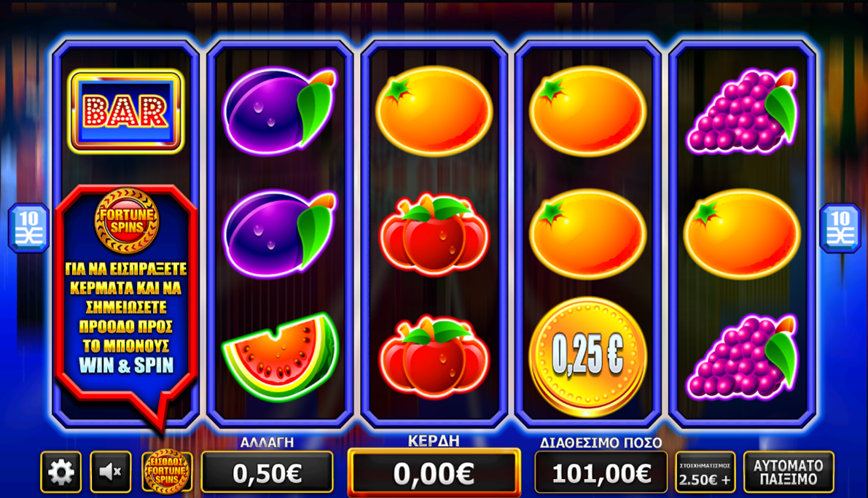Viewport: 868px width, 498px height.
Task: Click the Fortune Spins badge in bubble
Action: point(127,220)
